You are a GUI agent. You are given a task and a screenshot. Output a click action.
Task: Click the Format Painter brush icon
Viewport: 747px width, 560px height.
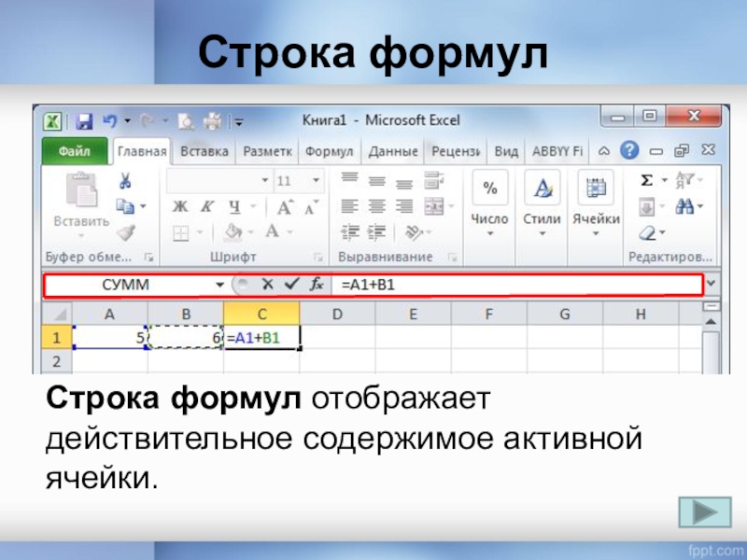(x=126, y=232)
